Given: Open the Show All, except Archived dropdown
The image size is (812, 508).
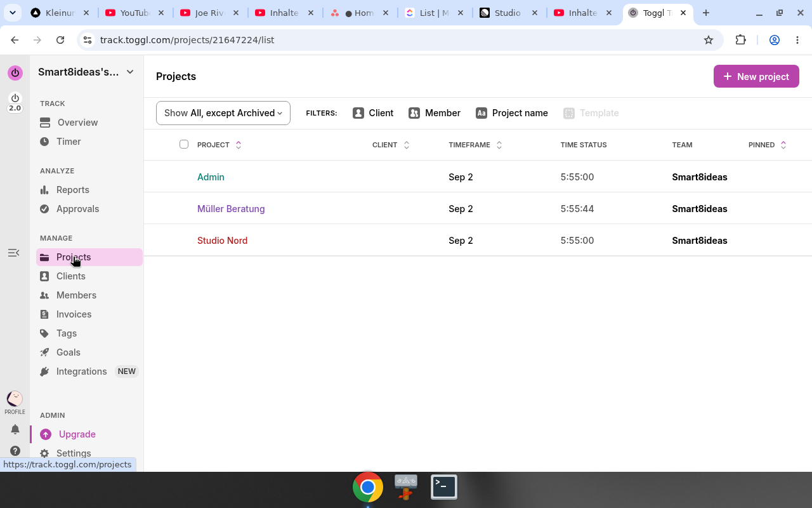Looking at the screenshot, I should click(223, 113).
